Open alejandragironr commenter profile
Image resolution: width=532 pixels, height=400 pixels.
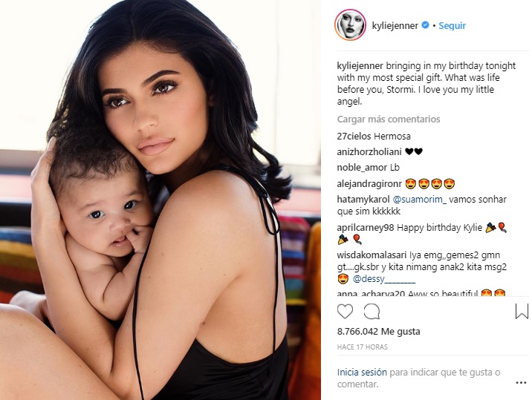point(369,184)
